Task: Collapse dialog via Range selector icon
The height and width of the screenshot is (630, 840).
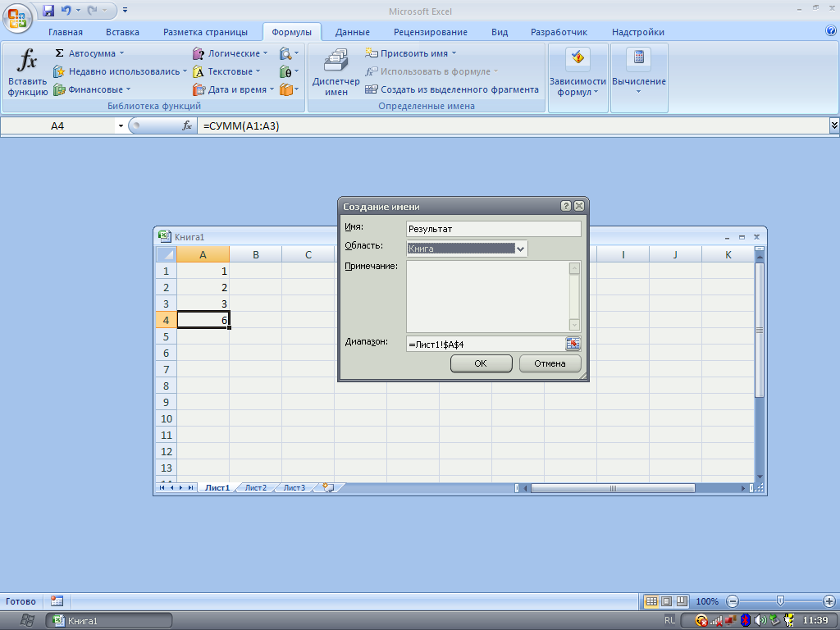Action: [x=573, y=344]
